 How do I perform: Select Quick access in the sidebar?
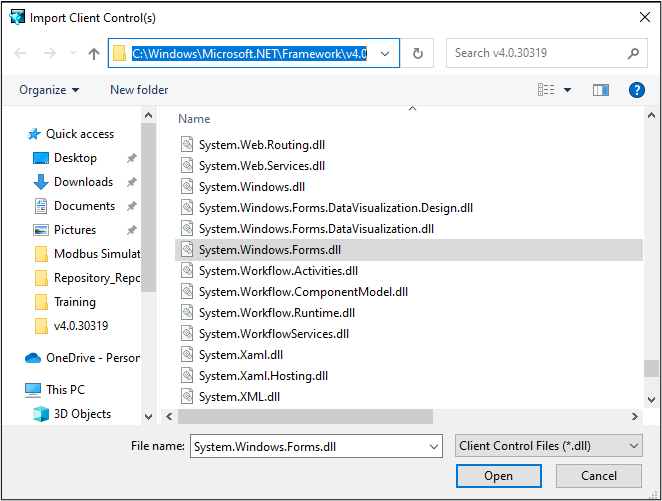click(71, 134)
